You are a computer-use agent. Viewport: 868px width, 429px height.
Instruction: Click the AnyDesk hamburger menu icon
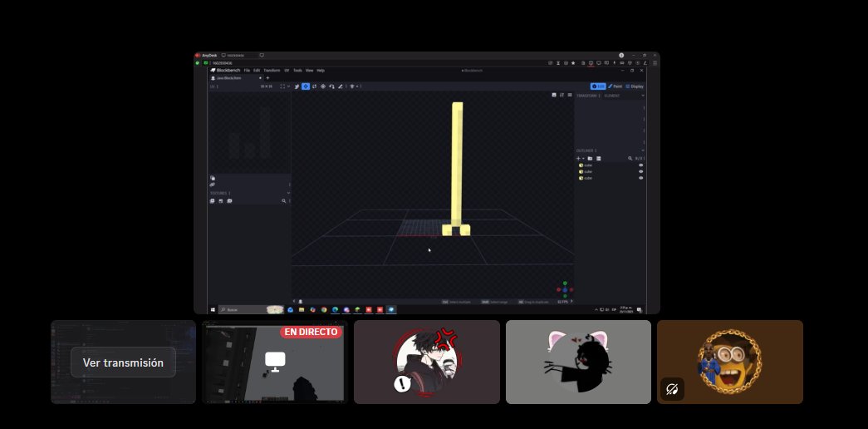(655, 63)
